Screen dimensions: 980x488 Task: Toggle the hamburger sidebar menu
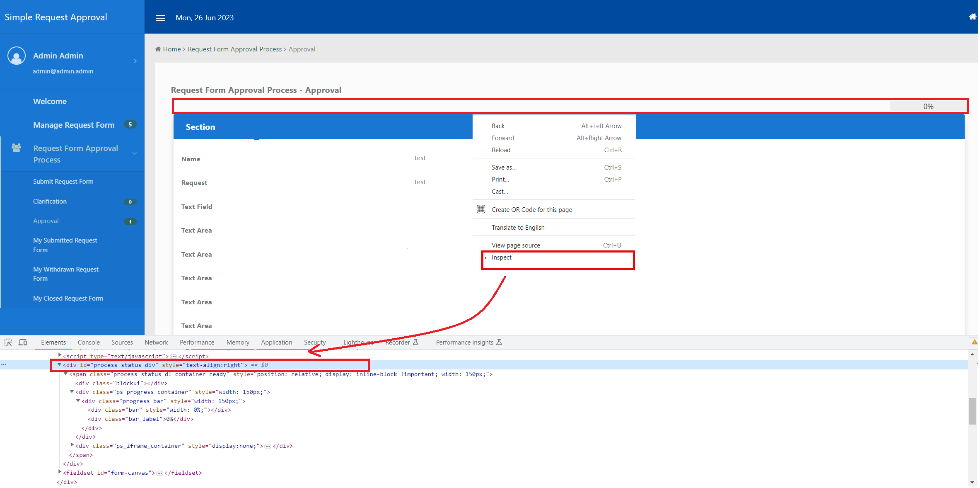160,18
